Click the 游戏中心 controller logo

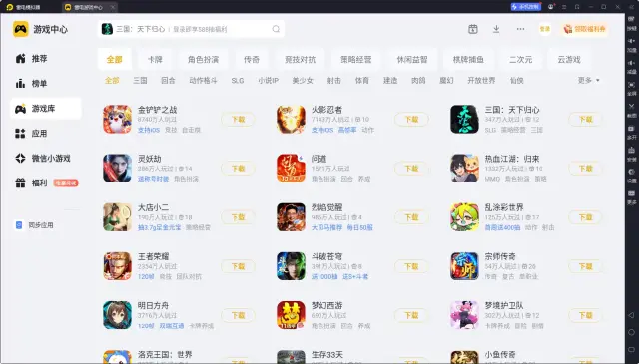point(21,29)
